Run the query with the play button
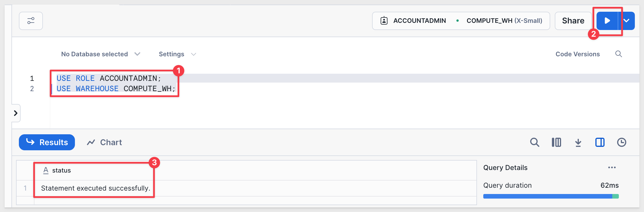Screen dimensions: 644x212 [x=607, y=21]
